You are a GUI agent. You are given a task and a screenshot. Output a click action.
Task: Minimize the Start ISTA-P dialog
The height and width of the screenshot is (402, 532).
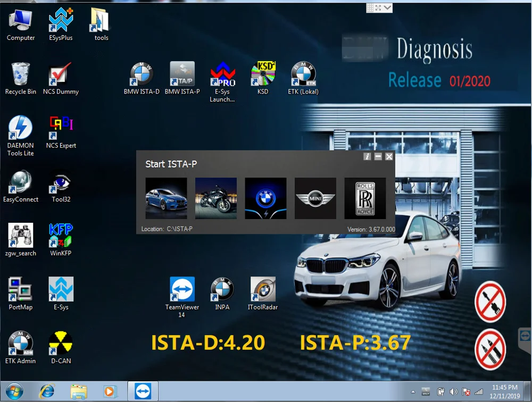[378, 156]
